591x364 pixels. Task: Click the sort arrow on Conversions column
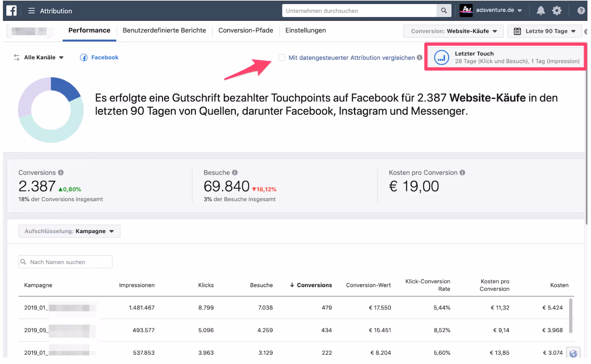pyautogui.click(x=292, y=285)
